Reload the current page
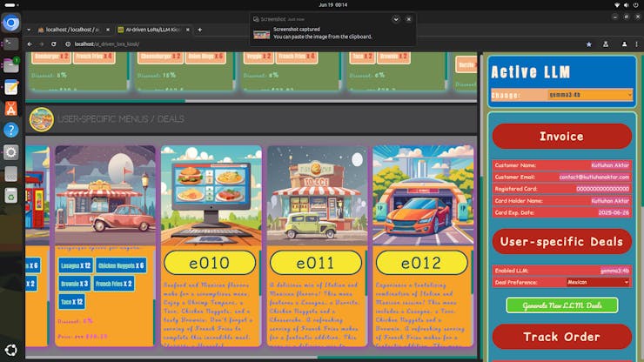This screenshot has height=362, width=644. coord(53,44)
